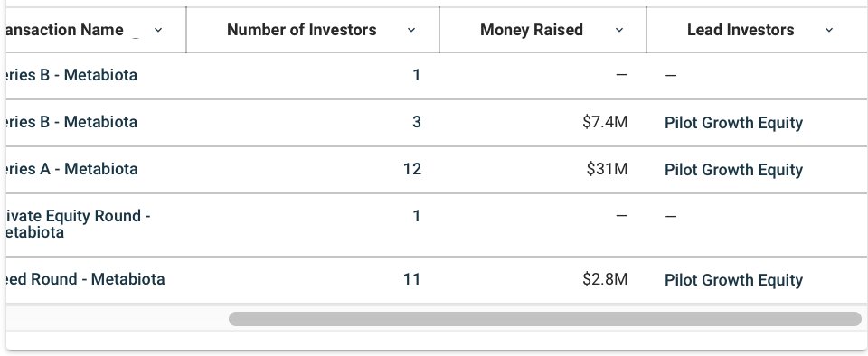This screenshot has height=356, width=868.
Task: Open Pilot Growth Equity in $7.4M row
Action: click(x=733, y=123)
